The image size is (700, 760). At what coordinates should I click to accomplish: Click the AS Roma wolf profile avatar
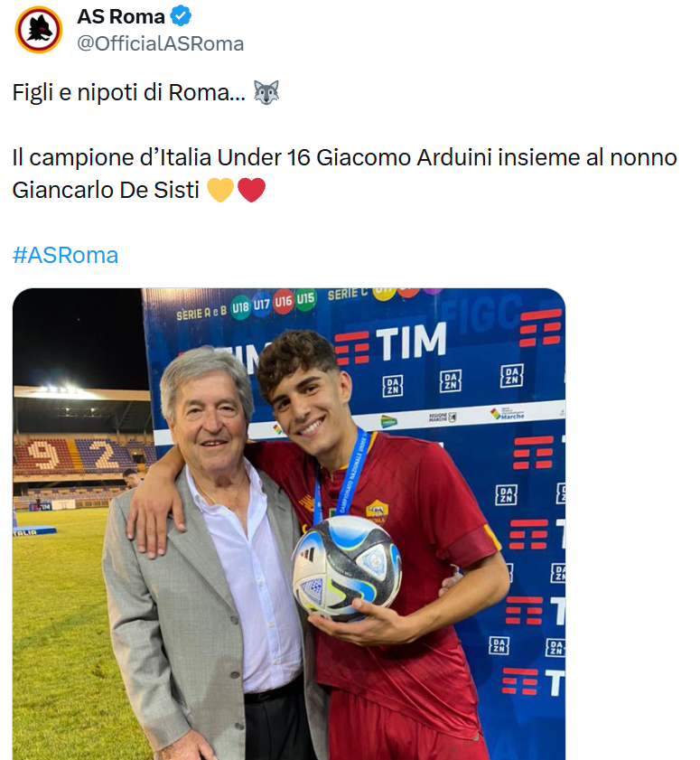[38, 30]
